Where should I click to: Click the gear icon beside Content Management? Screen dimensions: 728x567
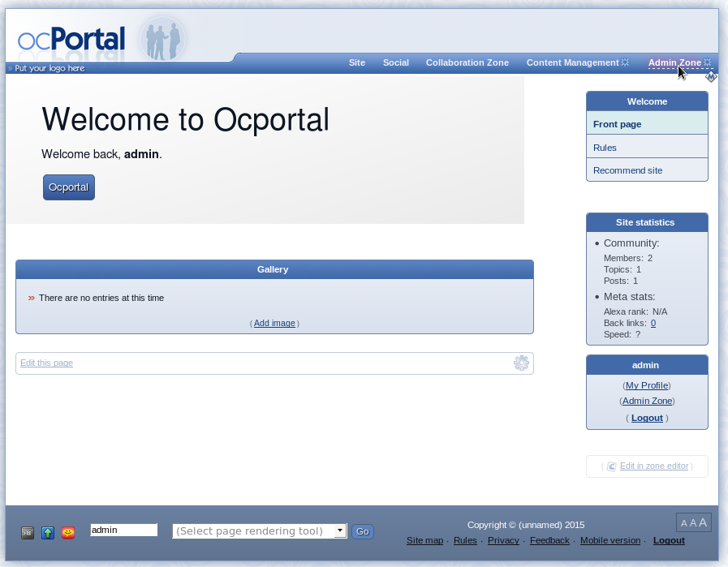point(625,62)
